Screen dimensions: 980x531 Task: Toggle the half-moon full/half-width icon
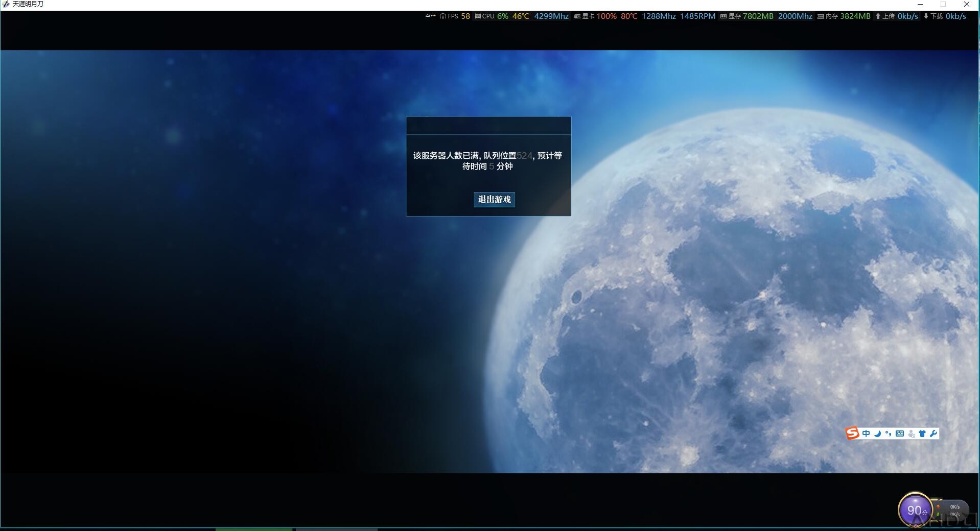877,433
